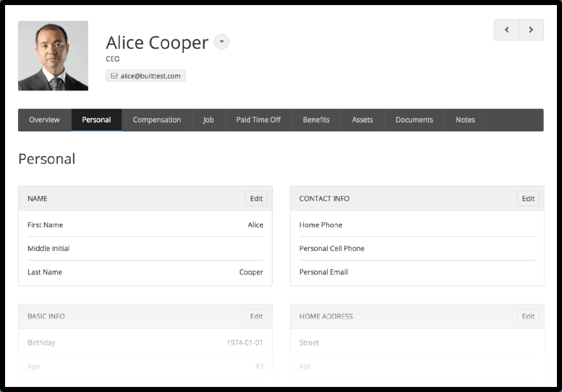The image size is (562, 392).
Task: Go to previous employee with left arrow
Action: (506, 30)
